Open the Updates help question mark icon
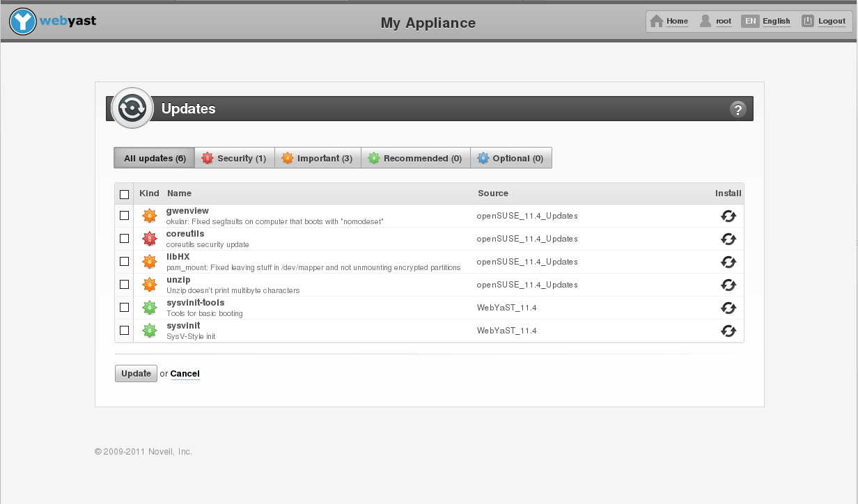Viewport: 858px width, 504px height. coord(738,109)
